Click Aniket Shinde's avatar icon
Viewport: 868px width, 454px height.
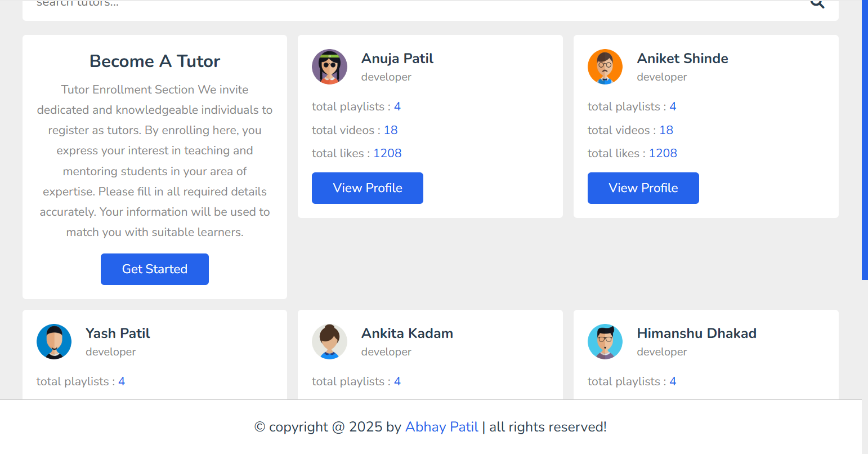click(605, 66)
